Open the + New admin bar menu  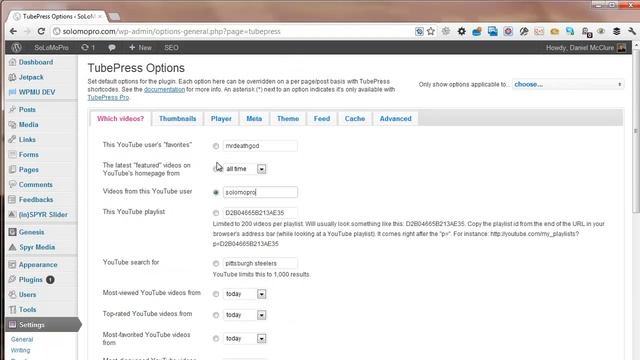click(140, 48)
